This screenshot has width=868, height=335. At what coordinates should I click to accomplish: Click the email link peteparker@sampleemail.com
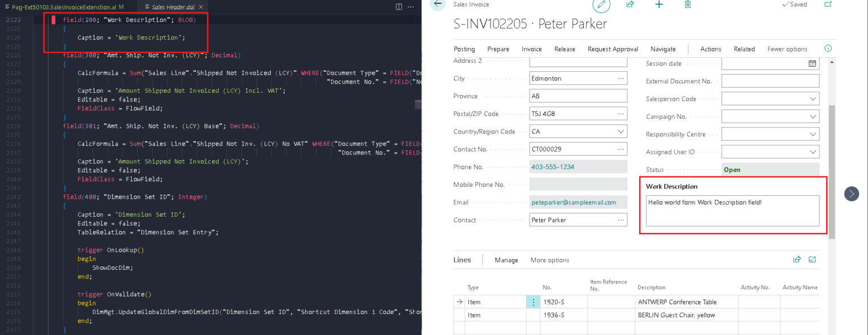[574, 203]
